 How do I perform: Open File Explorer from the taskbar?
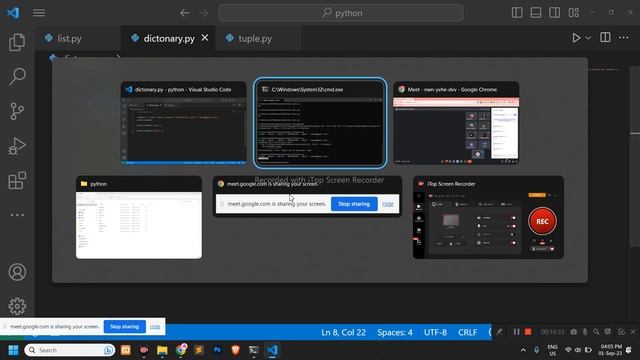[x=162, y=350]
